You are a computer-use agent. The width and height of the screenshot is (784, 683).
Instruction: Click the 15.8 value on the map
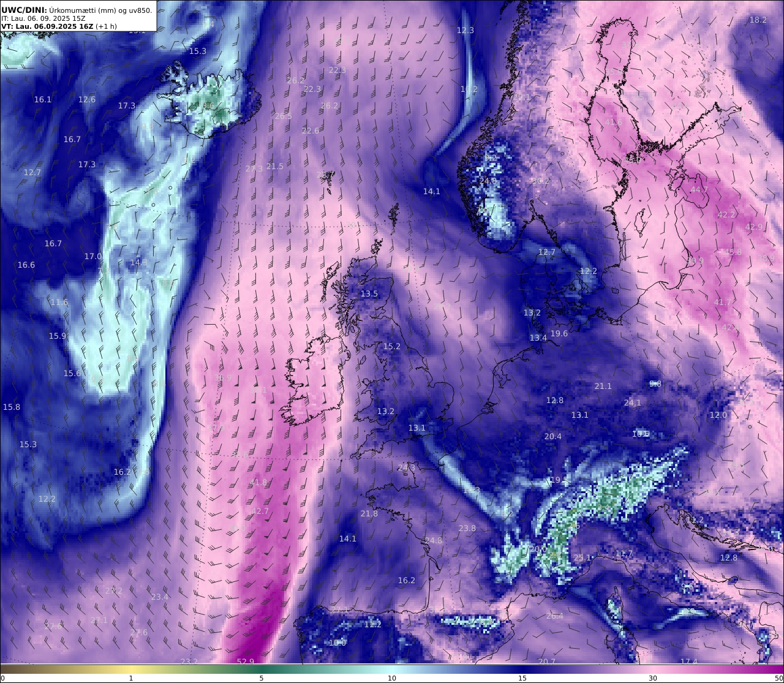point(12,407)
